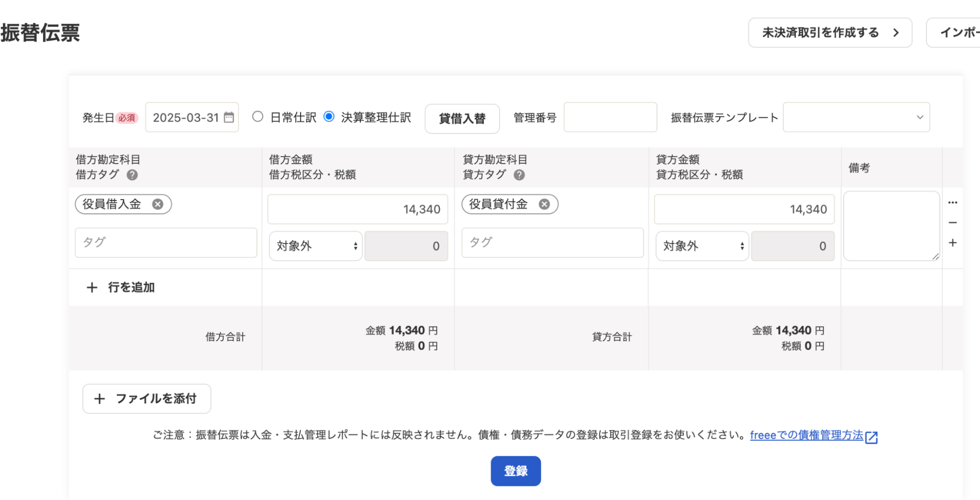Click the 役員借入金 account chip label
Viewport: 980px width, 500px height.
click(x=112, y=204)
